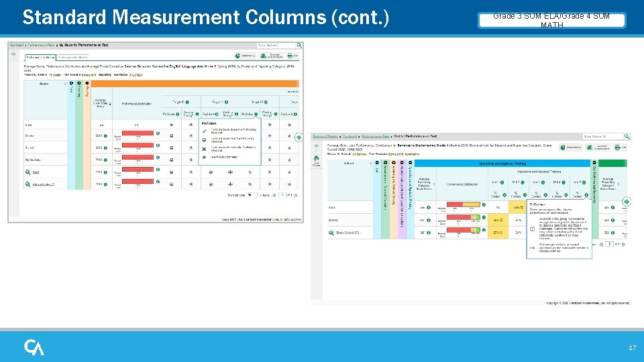Expand the left side panel in ELA report
The image size is (644, 362).
13,54
